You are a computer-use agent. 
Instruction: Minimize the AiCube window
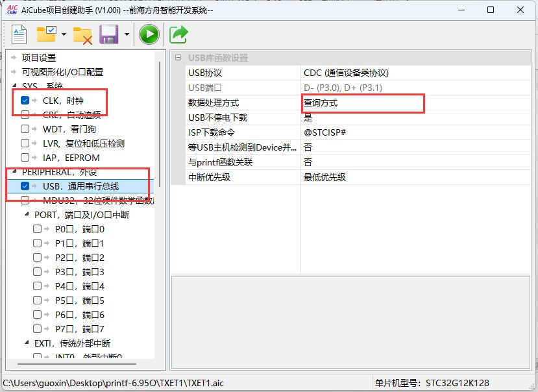click(x=461, y=10)
